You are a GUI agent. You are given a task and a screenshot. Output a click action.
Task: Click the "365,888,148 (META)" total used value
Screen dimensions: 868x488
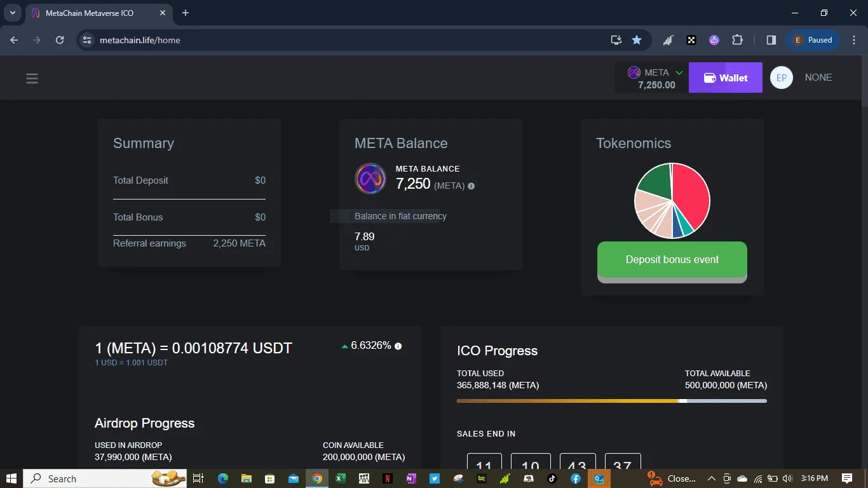click(x=498, y=385)
